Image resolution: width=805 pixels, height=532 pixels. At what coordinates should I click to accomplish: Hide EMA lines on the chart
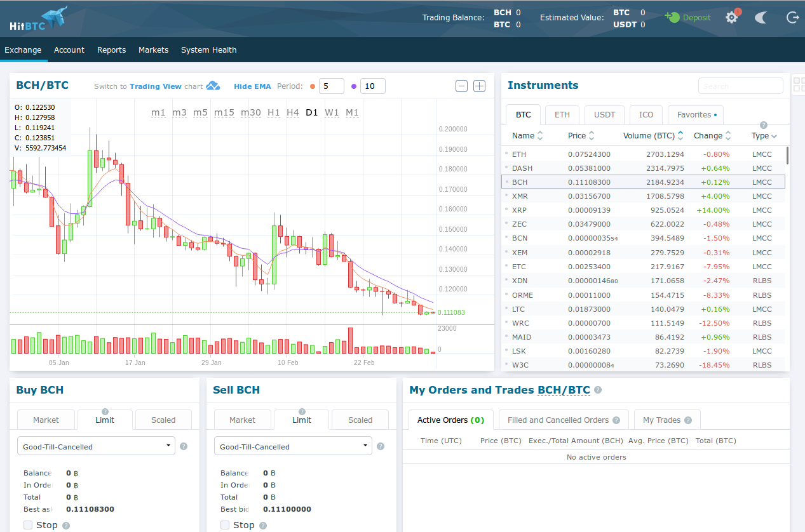pyautogui.click(x=252, y=86)
